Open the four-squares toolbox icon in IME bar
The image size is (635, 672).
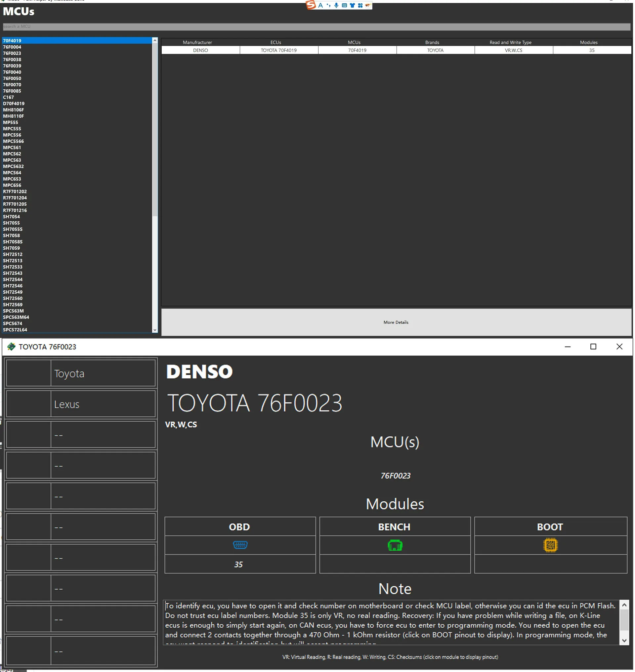[360, 5]
